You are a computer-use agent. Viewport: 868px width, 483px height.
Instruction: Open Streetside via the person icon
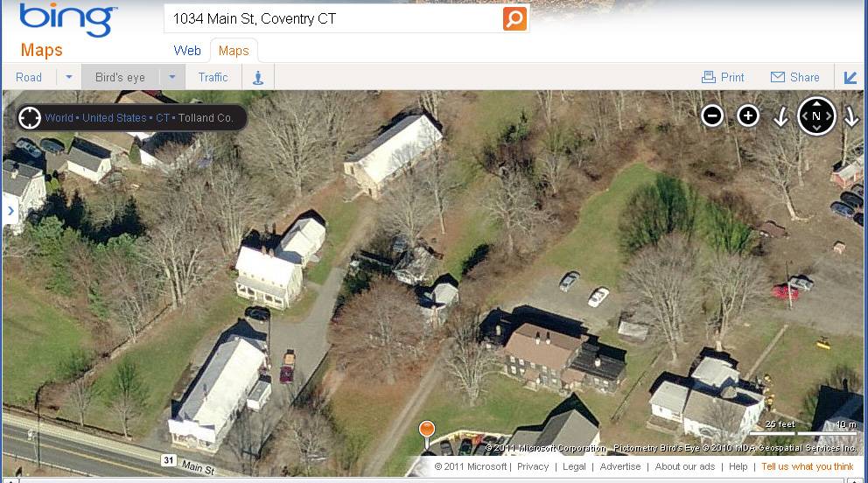point(258,78)
